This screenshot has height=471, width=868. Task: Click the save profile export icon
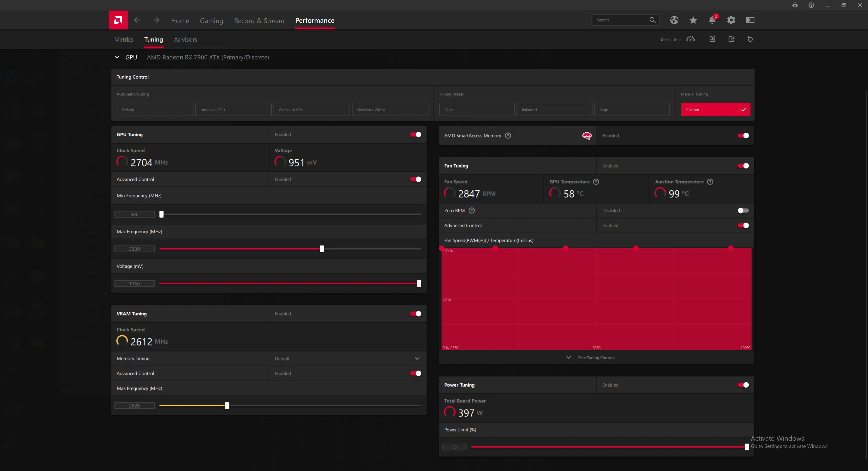731,39
